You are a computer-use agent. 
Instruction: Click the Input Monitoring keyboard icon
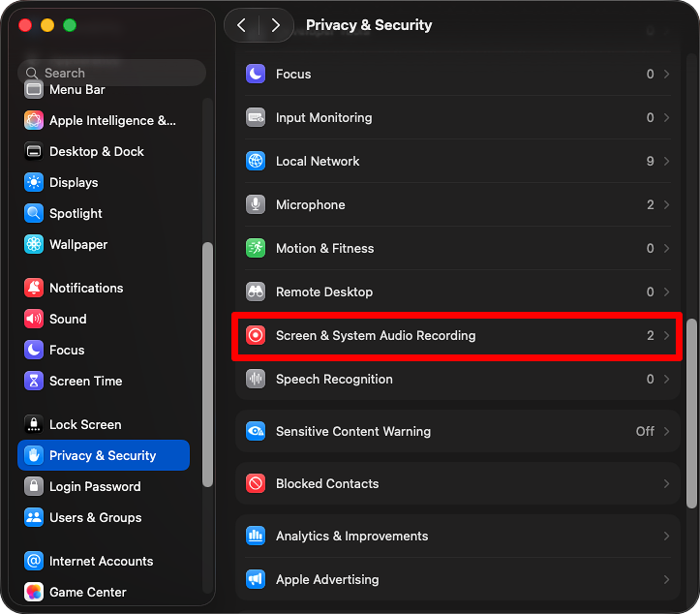click(256, 117)
